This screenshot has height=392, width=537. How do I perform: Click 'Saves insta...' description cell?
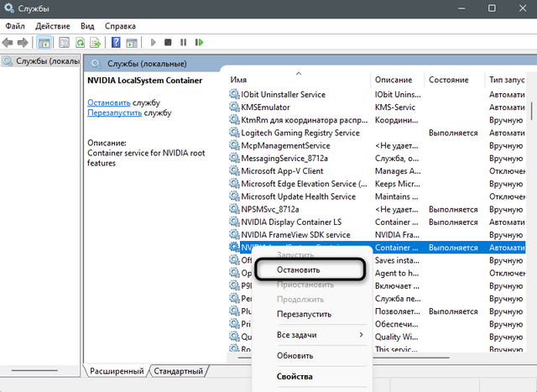click(397, 260)
